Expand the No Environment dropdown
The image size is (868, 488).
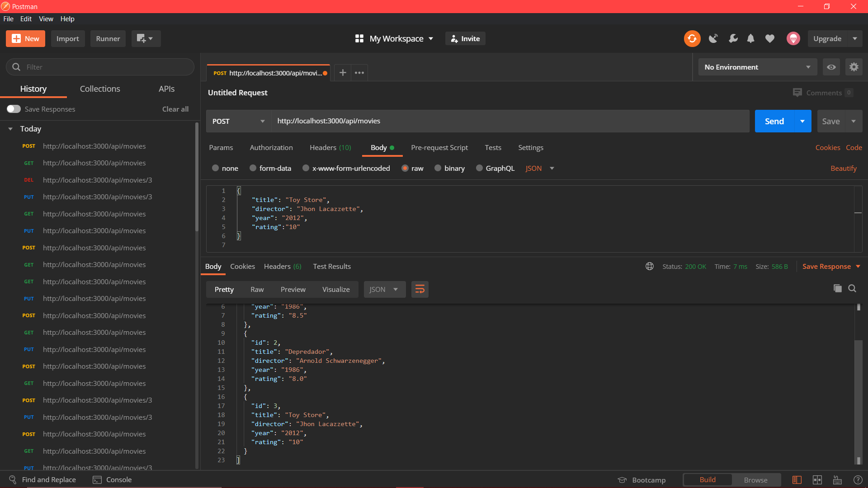point(757,67)
